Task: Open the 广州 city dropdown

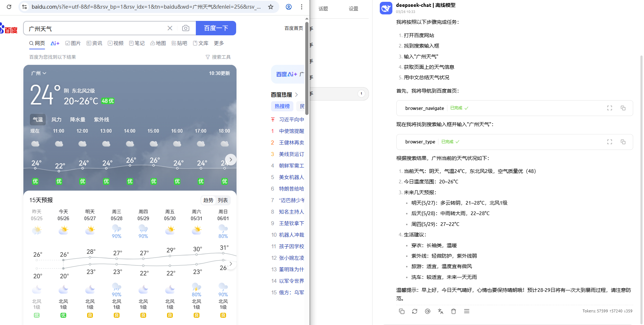Action: click(x=39, y=73)
